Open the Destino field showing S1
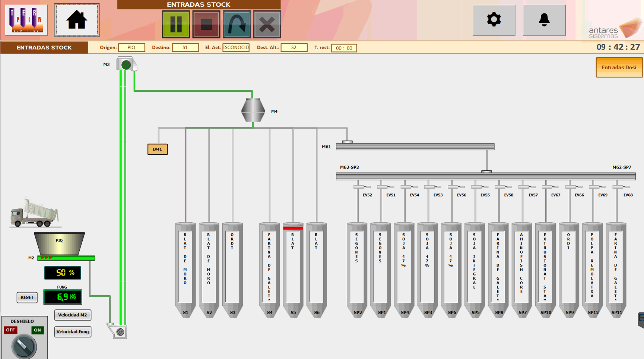 click(x=185, y=48)
